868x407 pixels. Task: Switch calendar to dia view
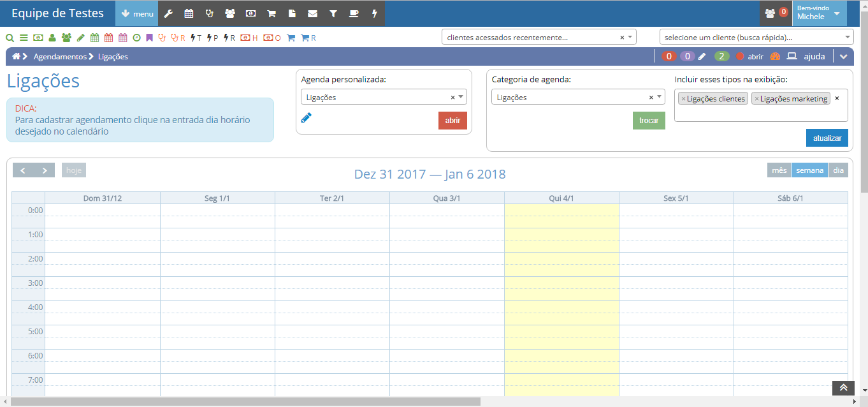838,170
